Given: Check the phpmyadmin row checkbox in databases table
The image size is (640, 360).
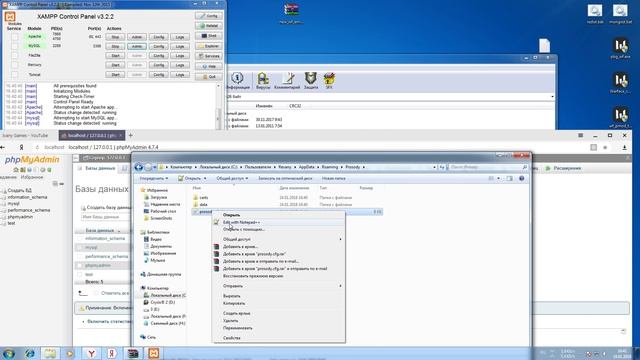Looking at the screenshot, I should pos(80,265).
